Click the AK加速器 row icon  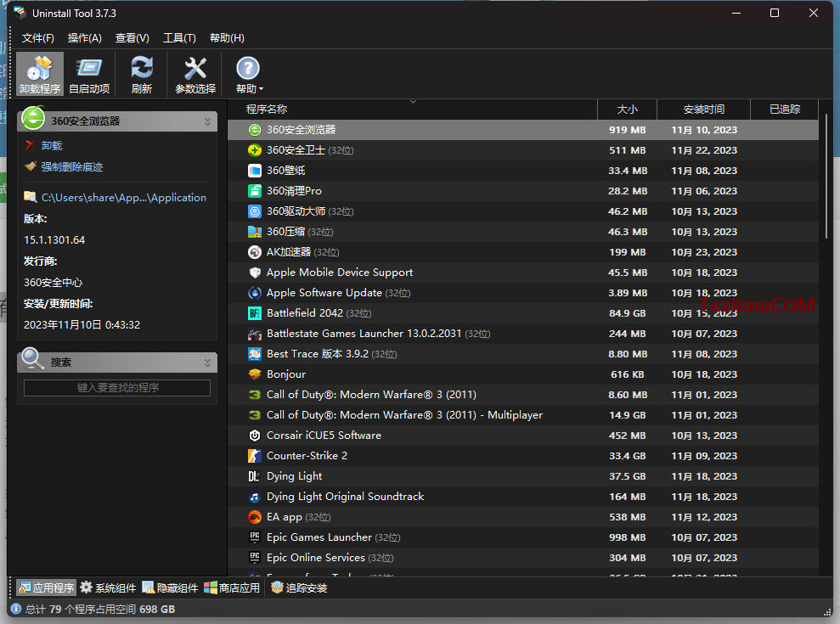(255, 252)
